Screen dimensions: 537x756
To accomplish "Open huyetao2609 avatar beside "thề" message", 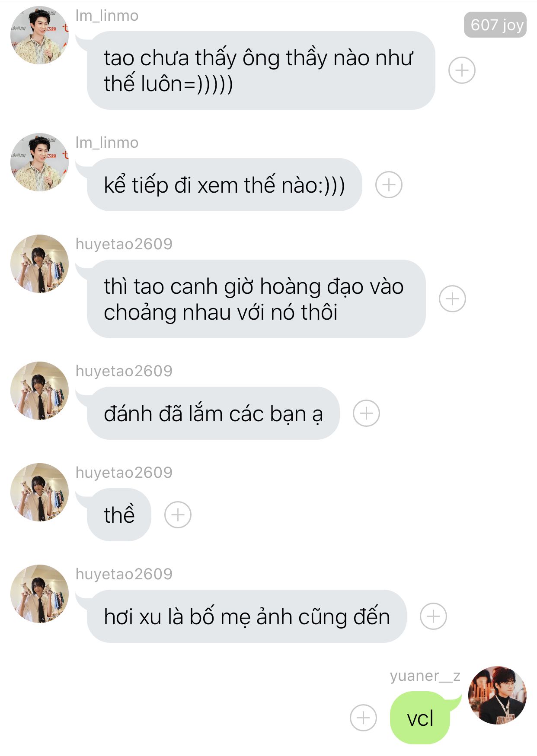I will (x=39, y=492).
